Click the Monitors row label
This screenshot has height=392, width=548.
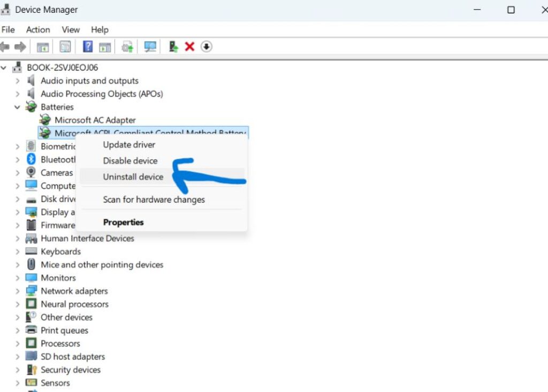pos(58,278)
